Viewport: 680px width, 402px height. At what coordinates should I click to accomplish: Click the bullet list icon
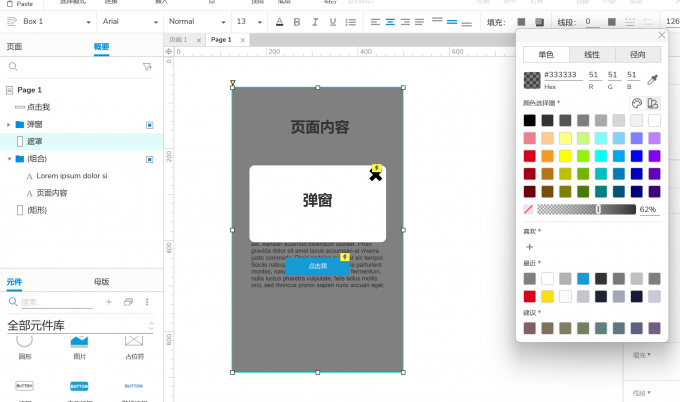tap(350, 22)
